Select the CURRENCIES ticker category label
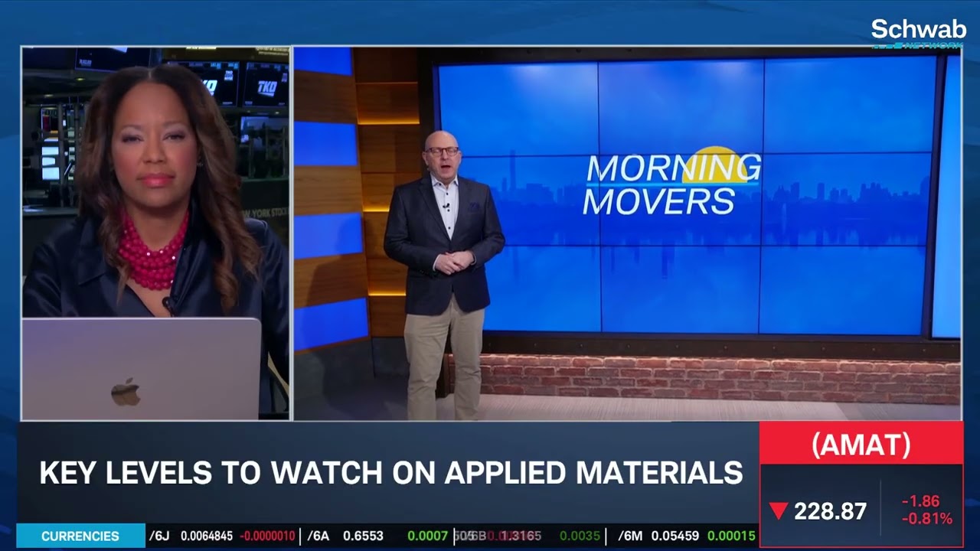The height and width of the screenshot is (551, 980). pos(80,536)
